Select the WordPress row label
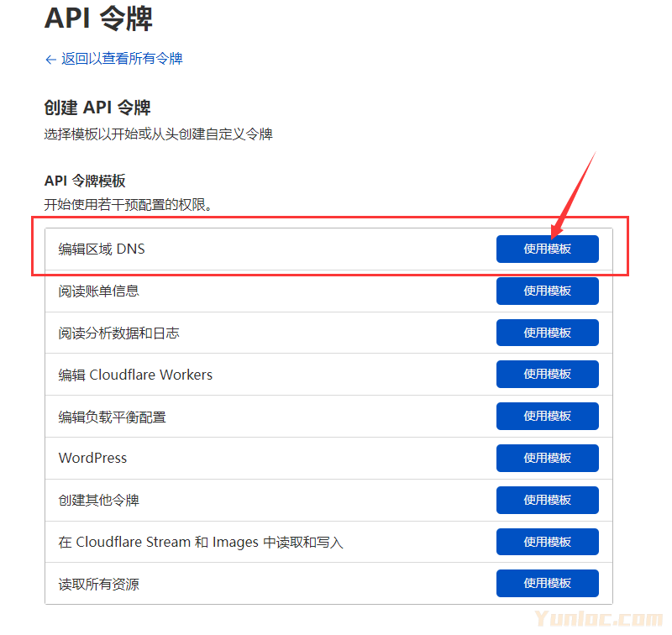Screen dimensions: 672x635 (x=92, y=458)
